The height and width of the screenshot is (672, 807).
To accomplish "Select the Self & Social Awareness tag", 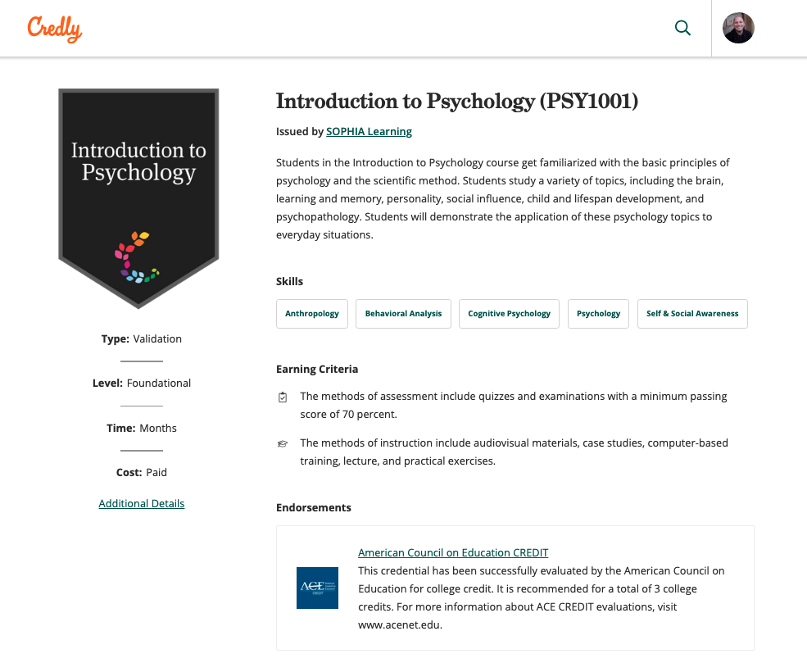I will 692,314.
